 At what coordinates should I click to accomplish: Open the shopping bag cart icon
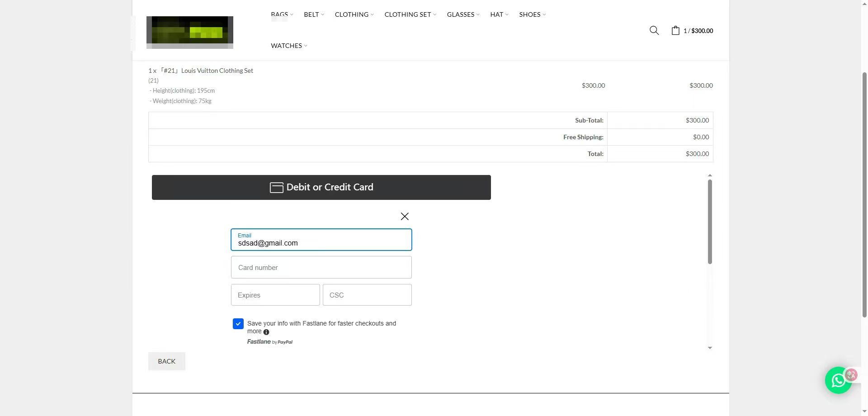coord(675,30)
